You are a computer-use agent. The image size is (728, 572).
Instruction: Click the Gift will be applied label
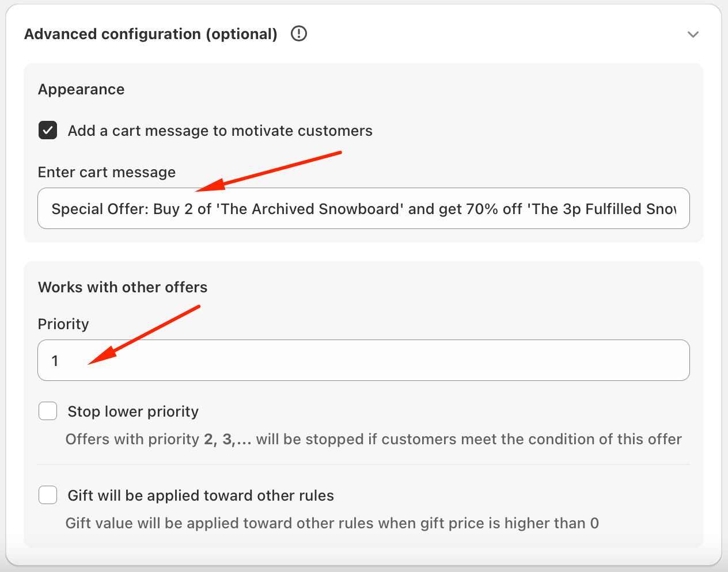coord(200,495)
